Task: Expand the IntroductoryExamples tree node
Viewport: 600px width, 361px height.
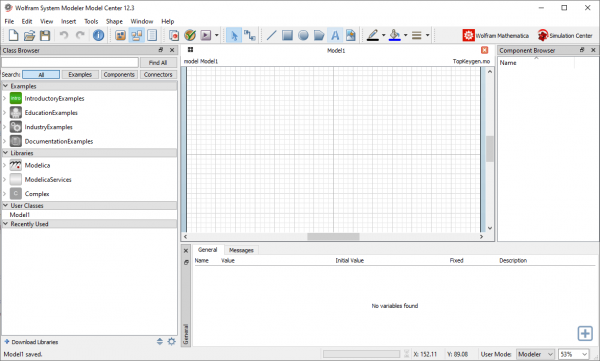Action: coord(5,98)
